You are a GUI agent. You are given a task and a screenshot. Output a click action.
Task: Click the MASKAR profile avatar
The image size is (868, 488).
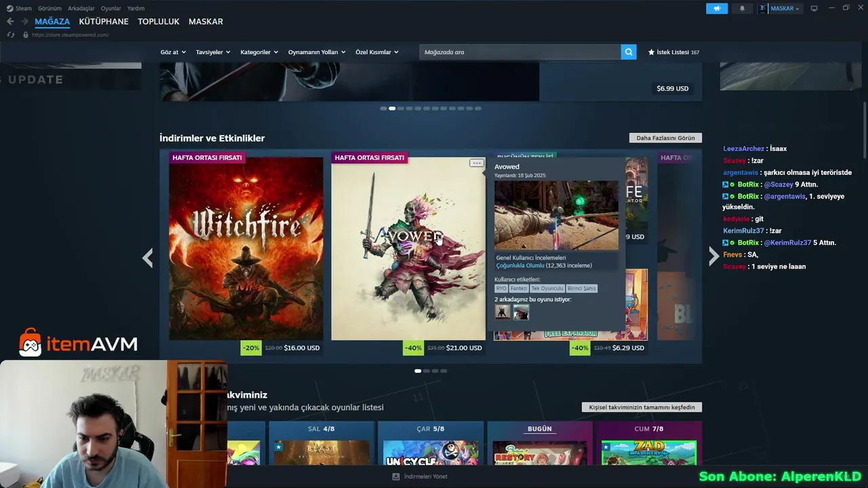762,8
